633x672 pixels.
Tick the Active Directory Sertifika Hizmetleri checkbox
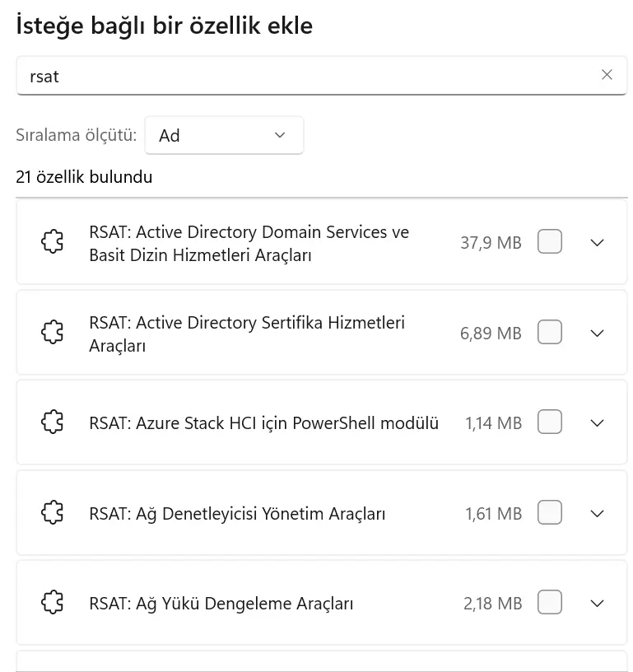point(549,333)
